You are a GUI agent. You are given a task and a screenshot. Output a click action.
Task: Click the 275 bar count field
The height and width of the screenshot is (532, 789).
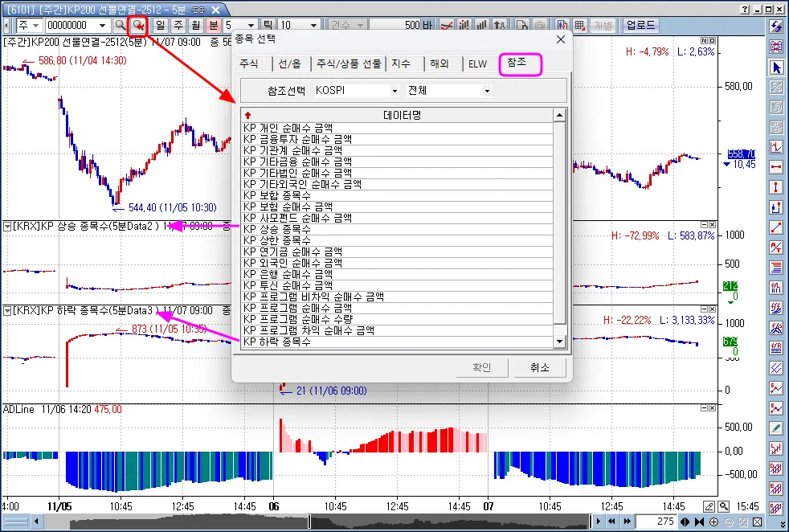click(x=656, y=522)
